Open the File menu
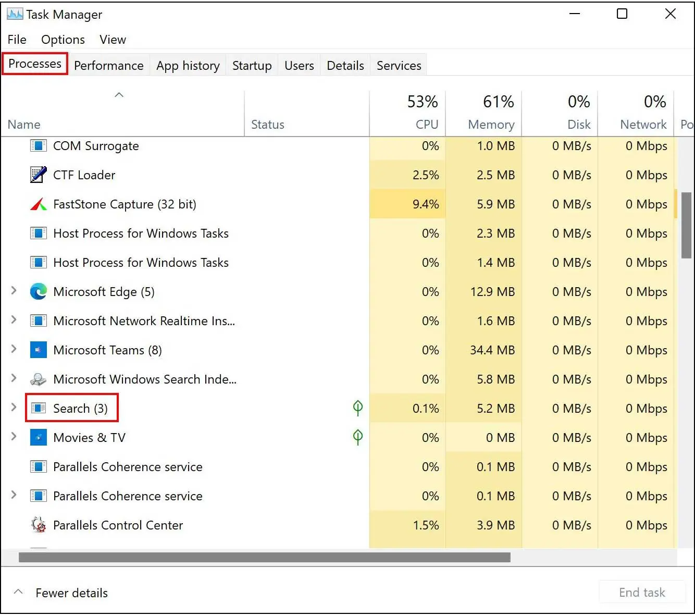The height and width of the screenshot is (616, 695). 17,40
